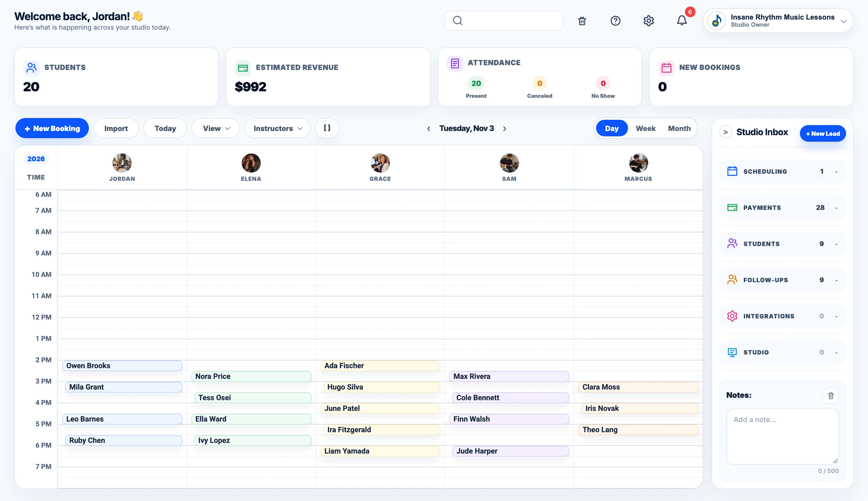This screenshot has height=501, width=868.
Task: Open Clara Moss lesson booking
Action: tap(638, 387)
